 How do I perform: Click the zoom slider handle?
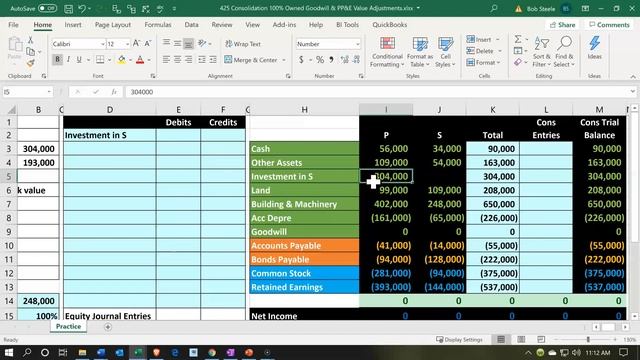point(588,340)
